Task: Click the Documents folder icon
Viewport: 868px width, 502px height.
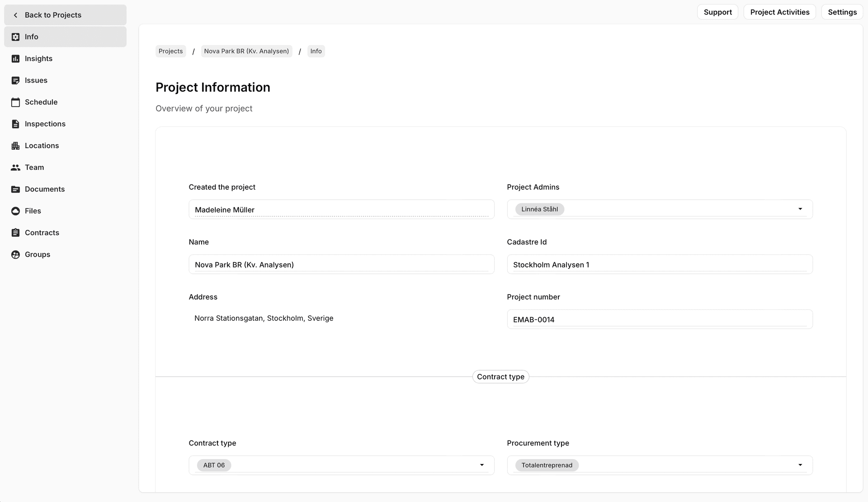Action: pos(15,189)
